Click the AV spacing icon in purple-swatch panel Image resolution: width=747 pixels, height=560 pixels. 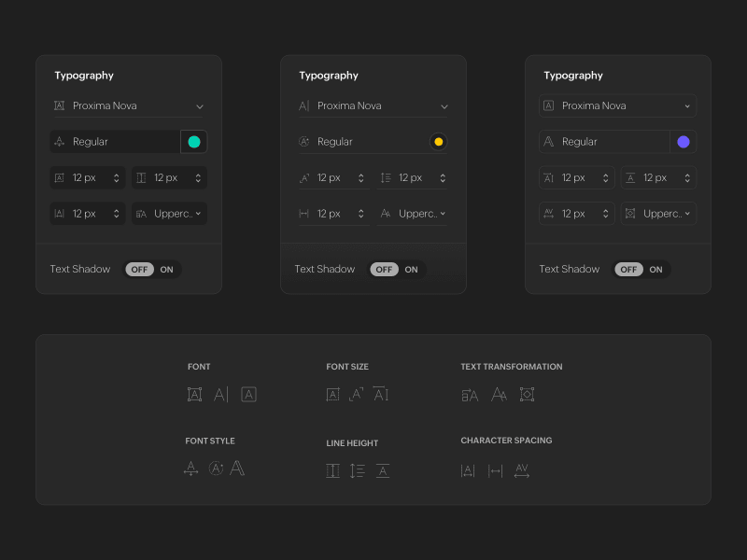coord(549,214)
